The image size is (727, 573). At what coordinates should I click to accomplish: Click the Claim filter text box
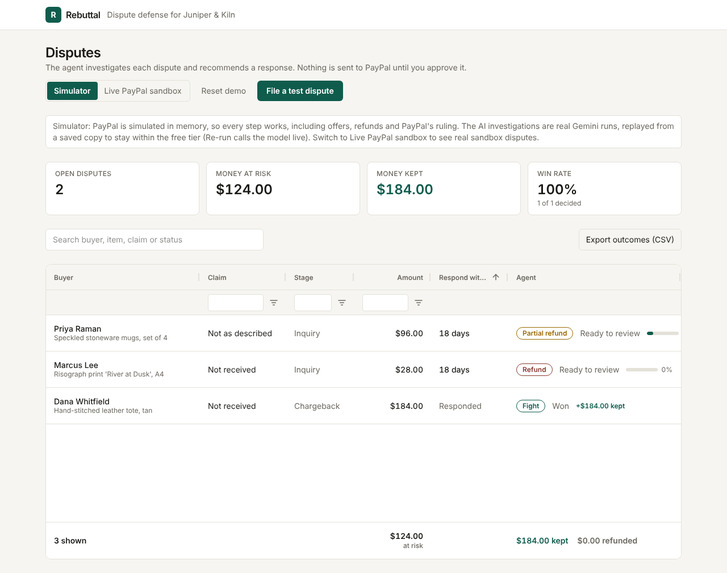pos(236,303)
